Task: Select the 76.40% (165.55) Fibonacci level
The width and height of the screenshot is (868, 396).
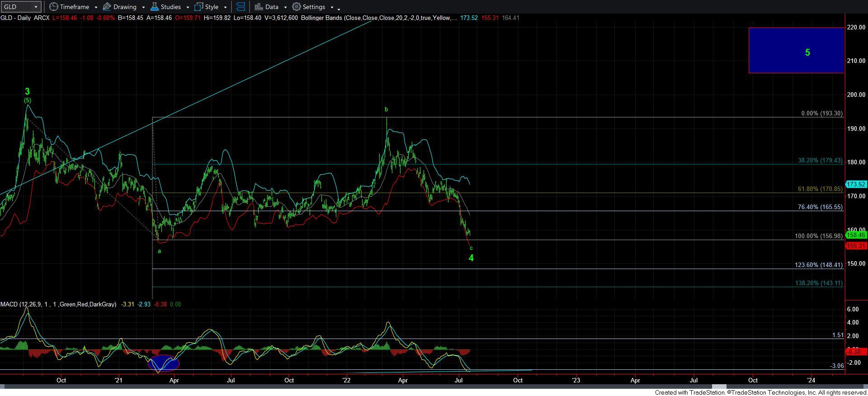Action: (x=820, y=207)
